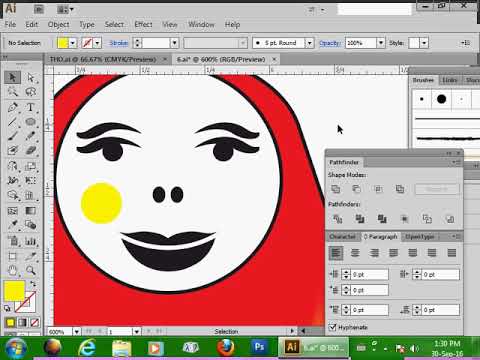Click the left indent 0 pt field
This screenshot has height=360, width=480.
pyautogui.click(x=370, y=275)
